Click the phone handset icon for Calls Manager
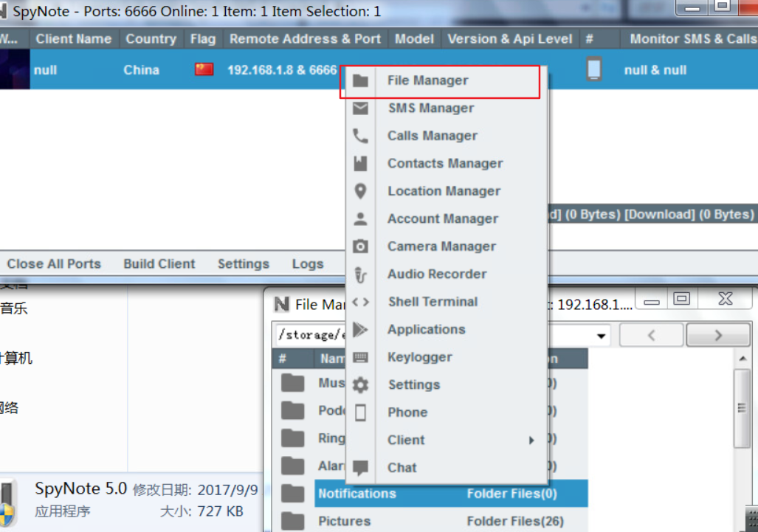758x532 pixels. coord(360,136)
